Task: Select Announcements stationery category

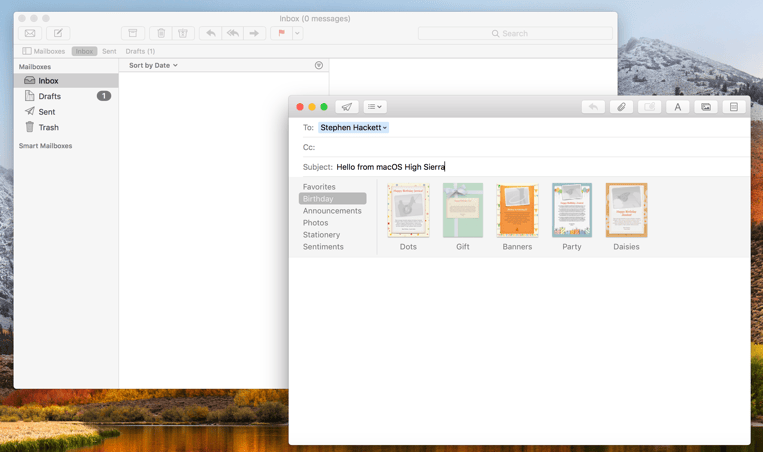Action: click(x=332, y=211)
